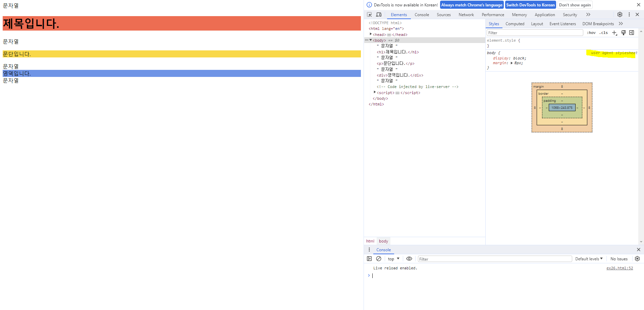
Task: Expand the script element node
Action: point(375,92)
